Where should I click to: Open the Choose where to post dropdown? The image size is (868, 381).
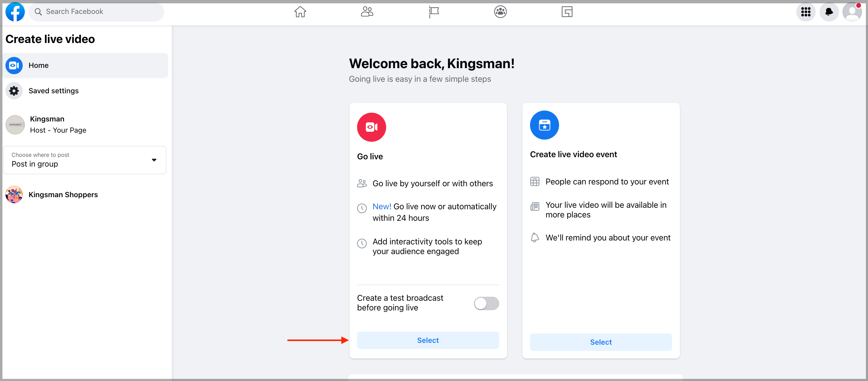pyautogui.click(x=84, y=160)
